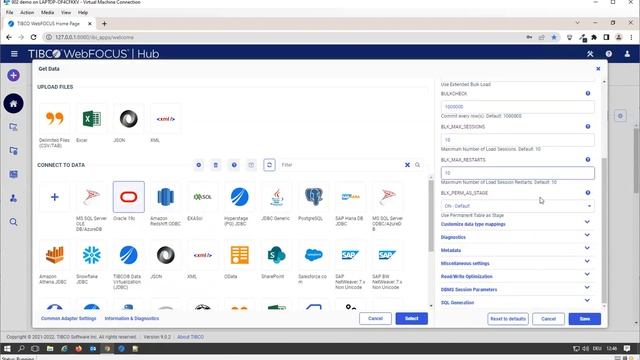This screenshot has height=360, width=640.
Task: Edit the BLK_MAX_RESTARTS value field
Action: (518, 173)
